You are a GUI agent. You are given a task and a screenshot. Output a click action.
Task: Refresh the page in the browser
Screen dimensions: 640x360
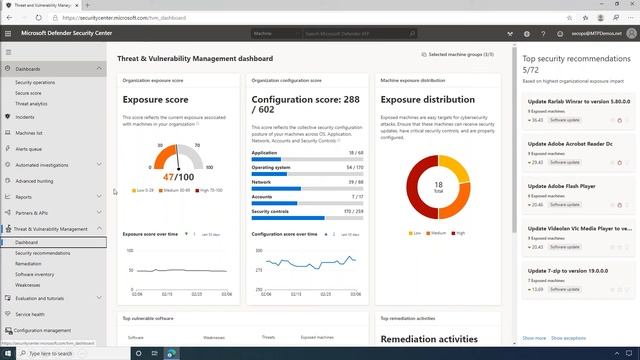pyautogui.click(x=38, y=18)
